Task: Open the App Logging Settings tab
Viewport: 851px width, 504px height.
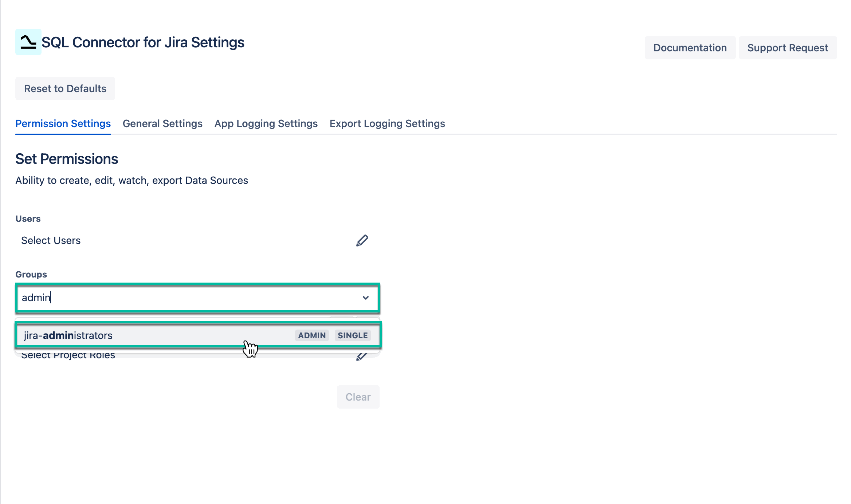Action: coord(266,123)
